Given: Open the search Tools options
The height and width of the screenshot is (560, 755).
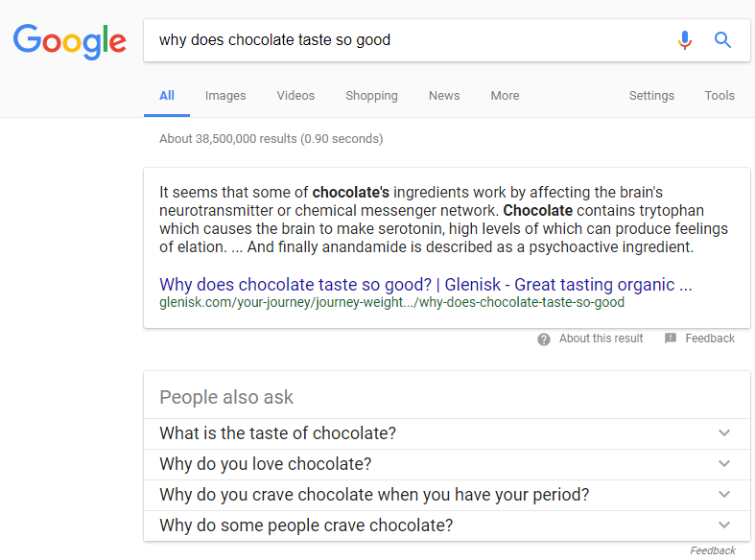Looking at the screenshot, I should [720, 96].
